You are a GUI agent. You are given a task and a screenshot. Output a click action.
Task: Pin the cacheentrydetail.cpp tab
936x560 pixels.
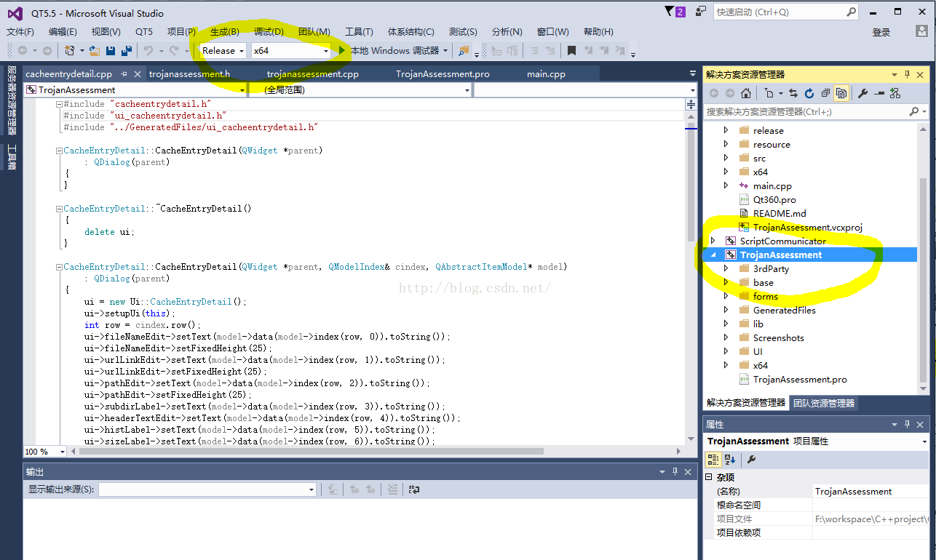pos(124,74)
